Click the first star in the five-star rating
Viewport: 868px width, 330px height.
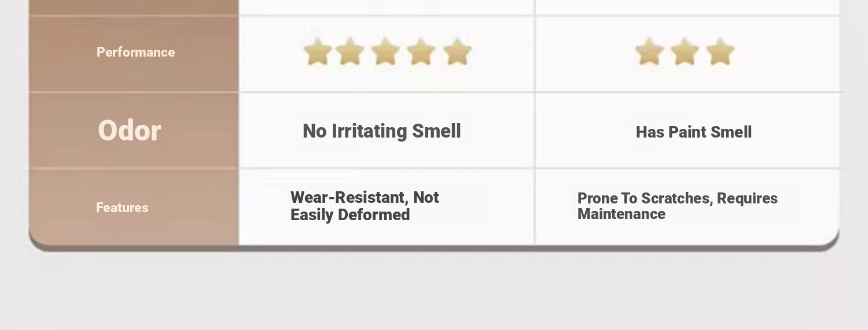coord(318,52)
